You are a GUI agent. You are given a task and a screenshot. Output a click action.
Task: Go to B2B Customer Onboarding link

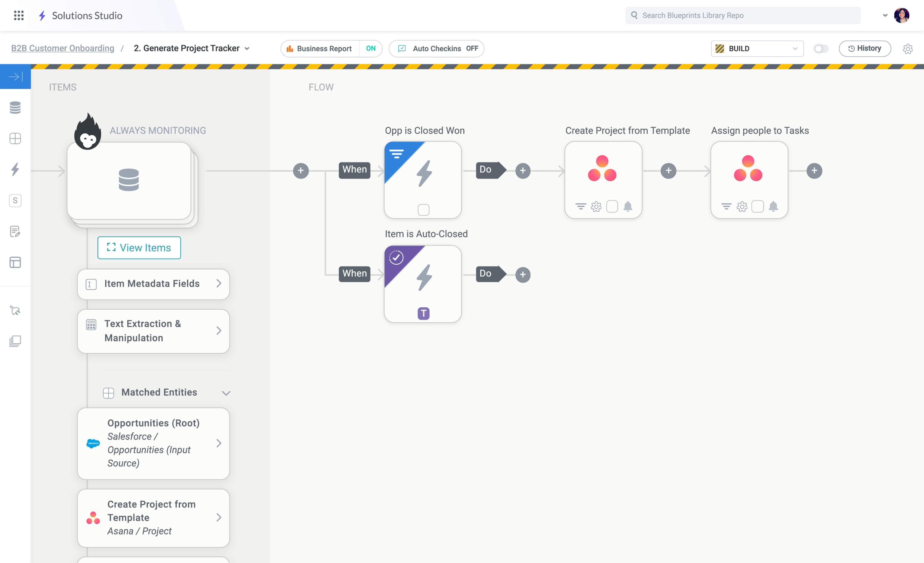click(x=63, y=48)
